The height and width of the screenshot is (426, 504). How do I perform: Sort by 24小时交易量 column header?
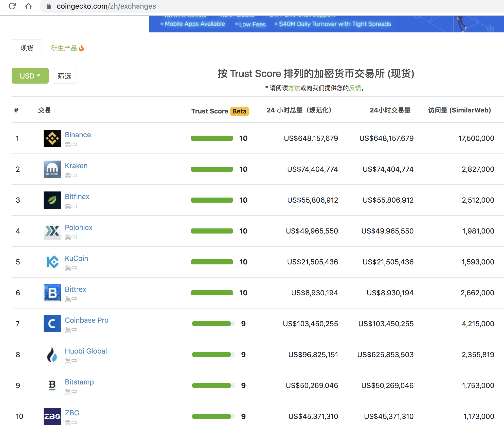[x=390, y=110]
